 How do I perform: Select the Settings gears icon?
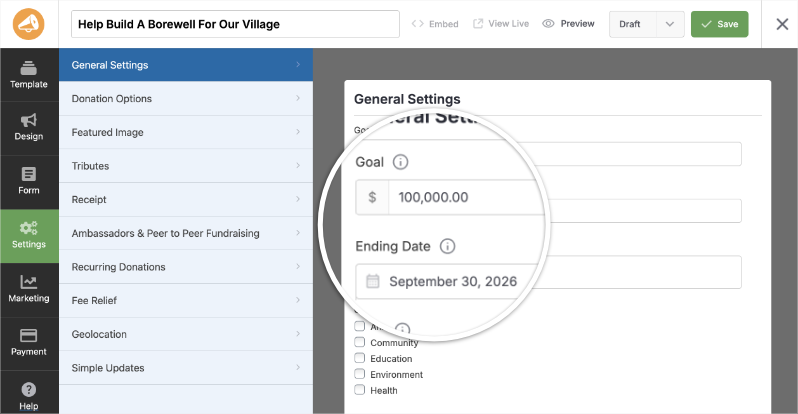click(x=28, y=228)
